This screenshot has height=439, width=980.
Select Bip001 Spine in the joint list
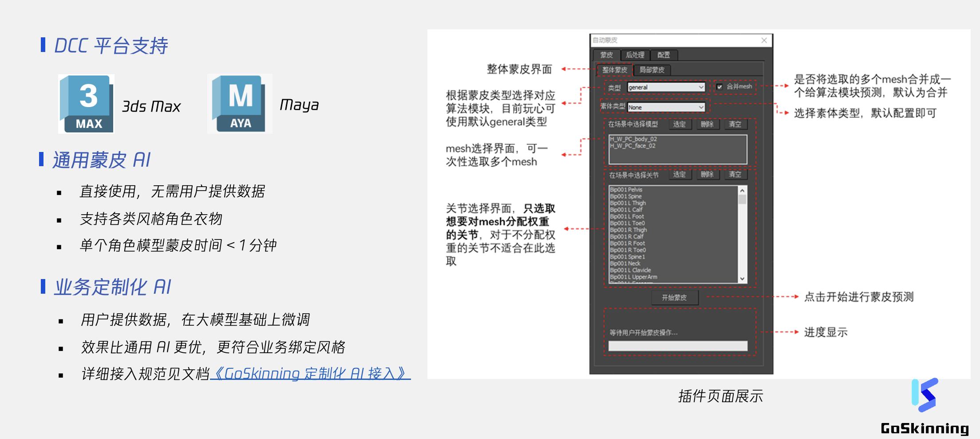tap(626, 196)
